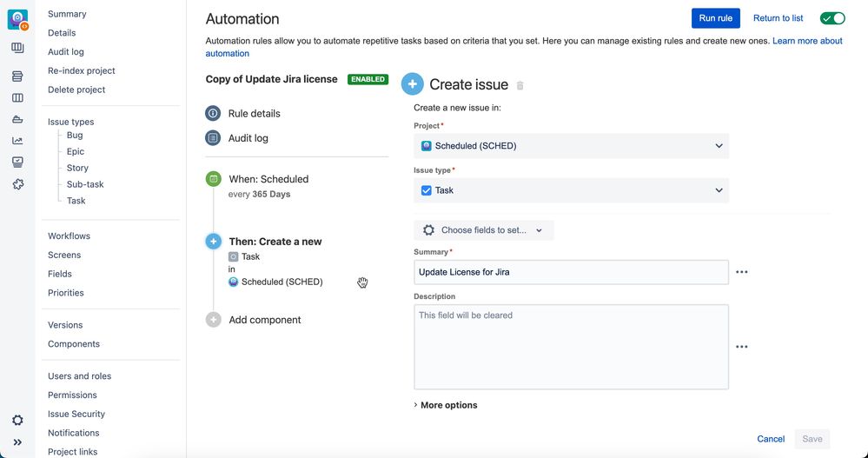Select Bug issue type

point(75,135)
